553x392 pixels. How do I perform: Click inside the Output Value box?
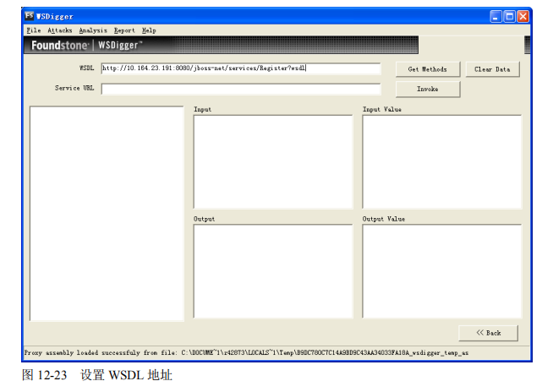coord(442,271)
